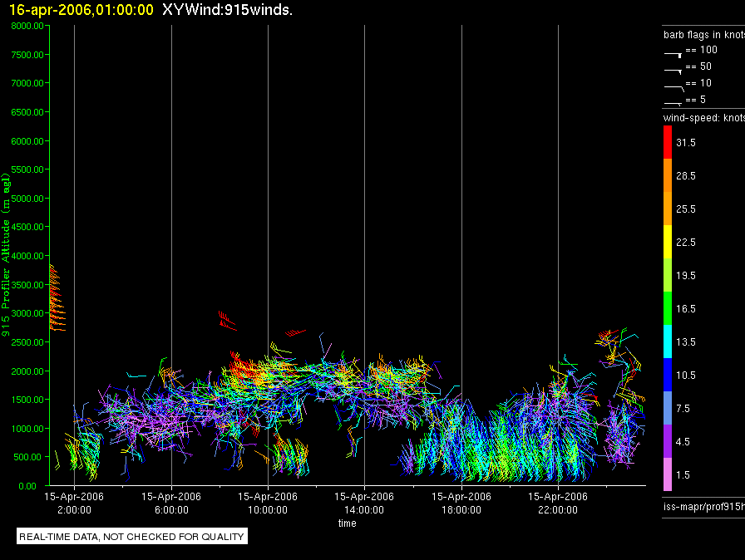Image resolution: width=745 pixels, height=560 pixels.
Task: Click the 7500.00 altitude tick label
Action: click(27, 55)
